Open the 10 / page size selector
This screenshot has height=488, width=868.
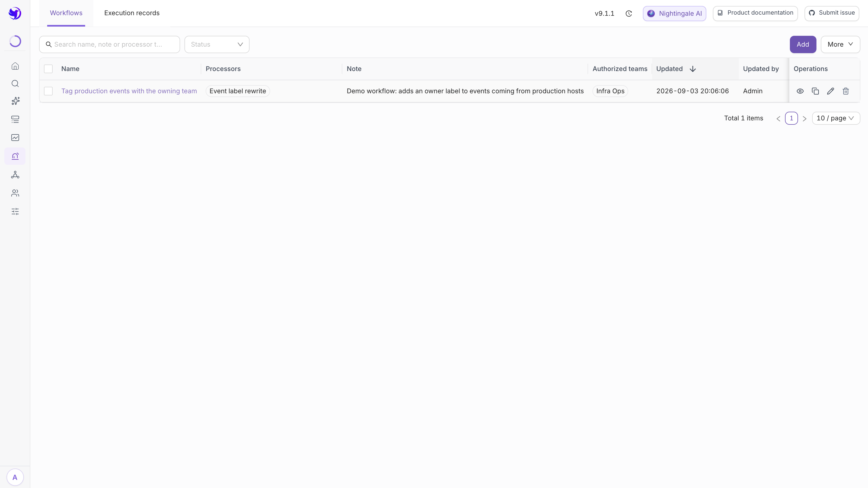[836, 118]
